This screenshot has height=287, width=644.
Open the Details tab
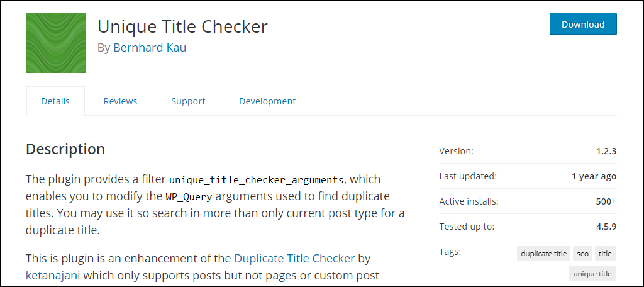[x=55, y=101]
